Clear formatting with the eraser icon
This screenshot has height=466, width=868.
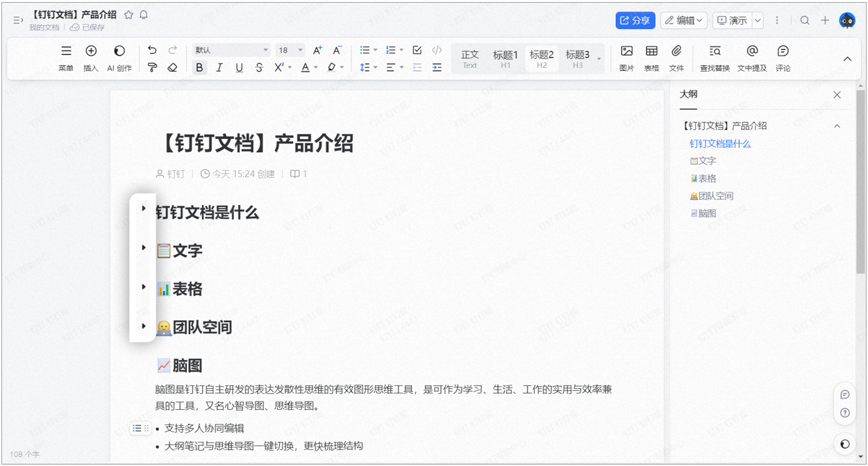[173, 67]
